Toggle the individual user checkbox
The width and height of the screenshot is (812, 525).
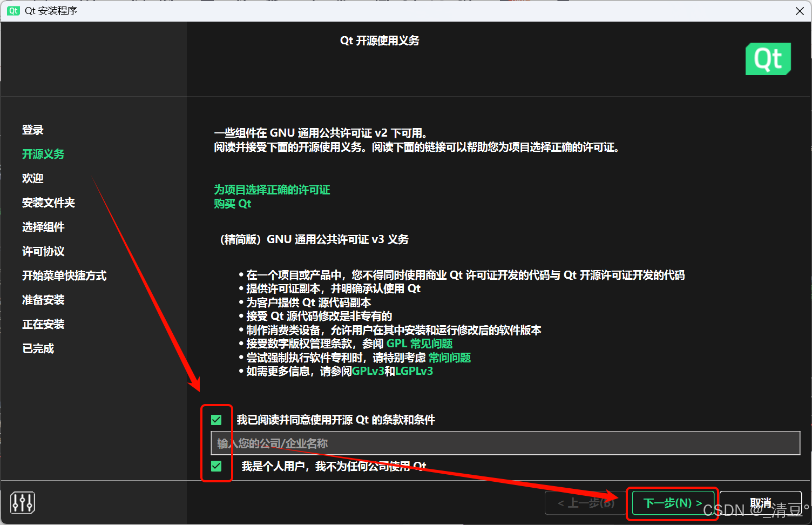[216, 466]
